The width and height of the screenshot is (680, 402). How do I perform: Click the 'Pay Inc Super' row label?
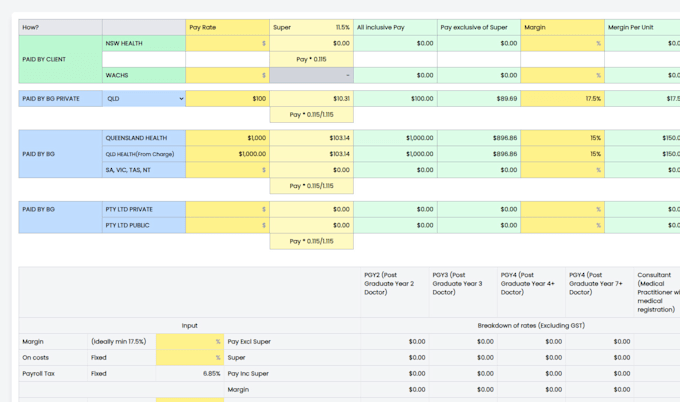[x=248, y=373]
